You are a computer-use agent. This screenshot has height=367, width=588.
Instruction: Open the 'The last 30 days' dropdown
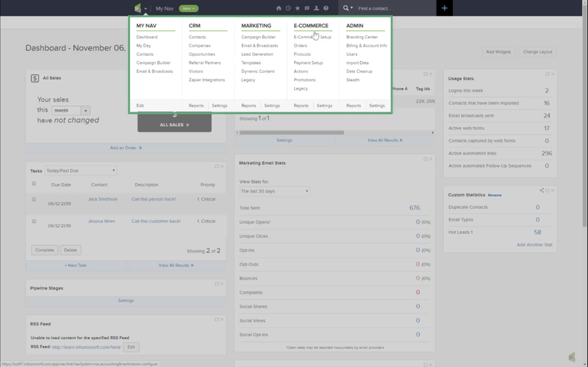(274, 191)
